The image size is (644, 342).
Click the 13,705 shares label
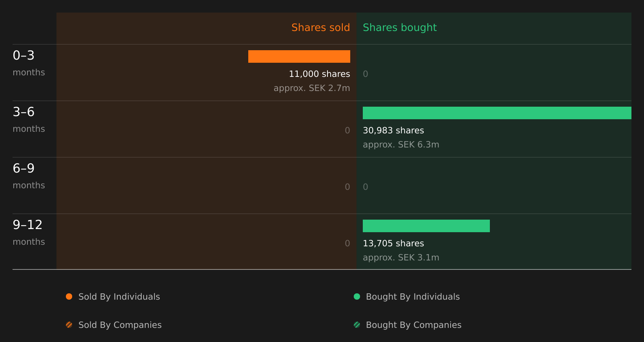[393, 243]
